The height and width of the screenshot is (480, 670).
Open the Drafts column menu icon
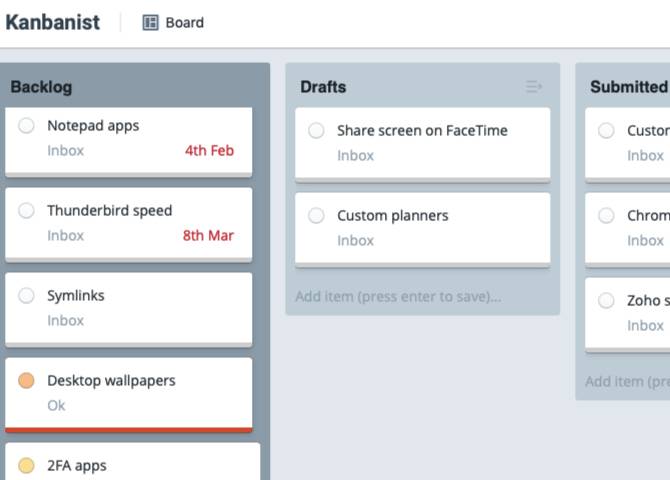(534, 87)
